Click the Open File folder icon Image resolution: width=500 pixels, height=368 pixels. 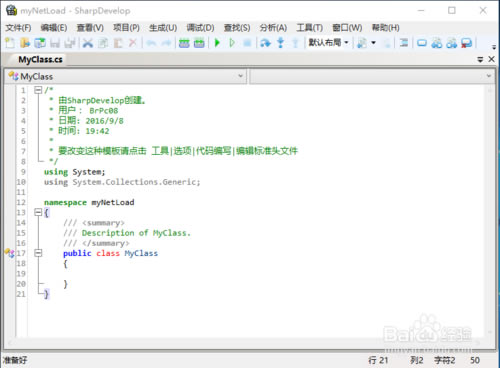click(x=25, y=43)
